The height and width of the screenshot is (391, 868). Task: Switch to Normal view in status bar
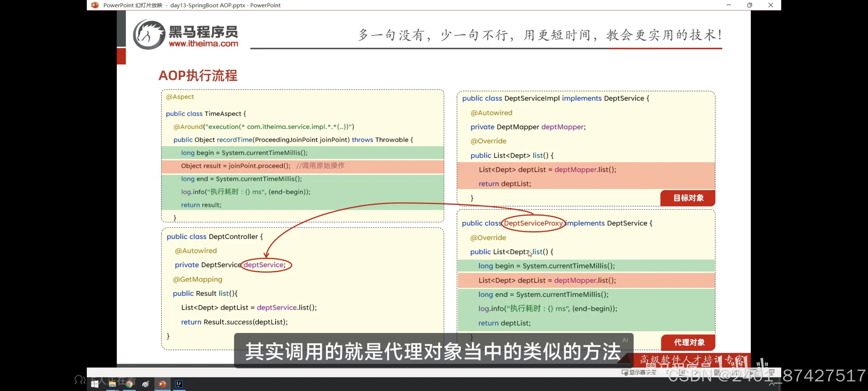[x=717, y=372]
